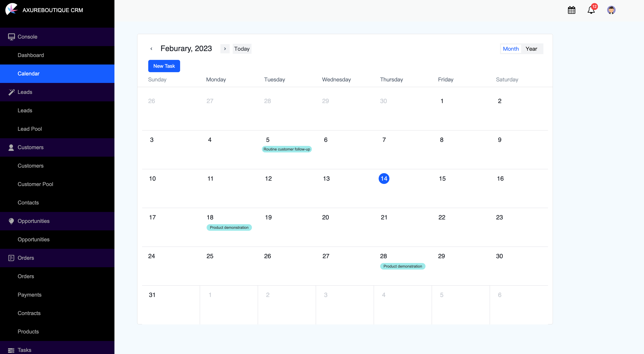Click the AxureBoutique CRM logo
This screenshot has width=644, height=354.
tap(12, 9)
